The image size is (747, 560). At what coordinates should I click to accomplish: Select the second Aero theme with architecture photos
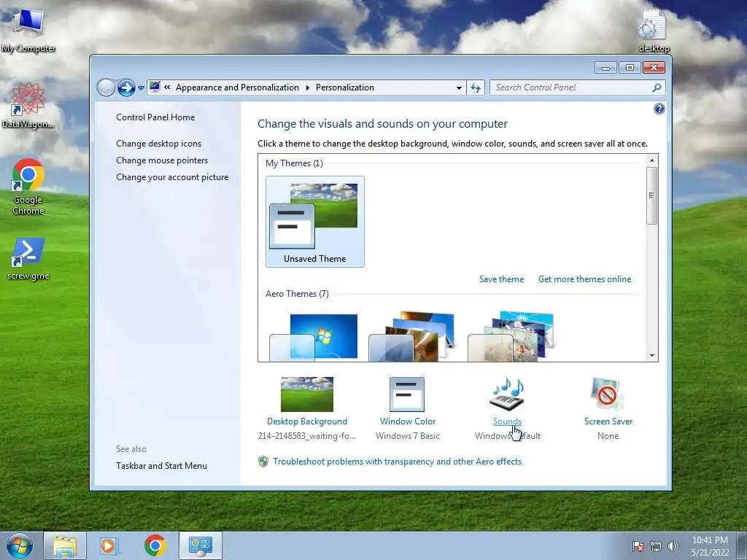pyautogui.click(x=412, y=337)
